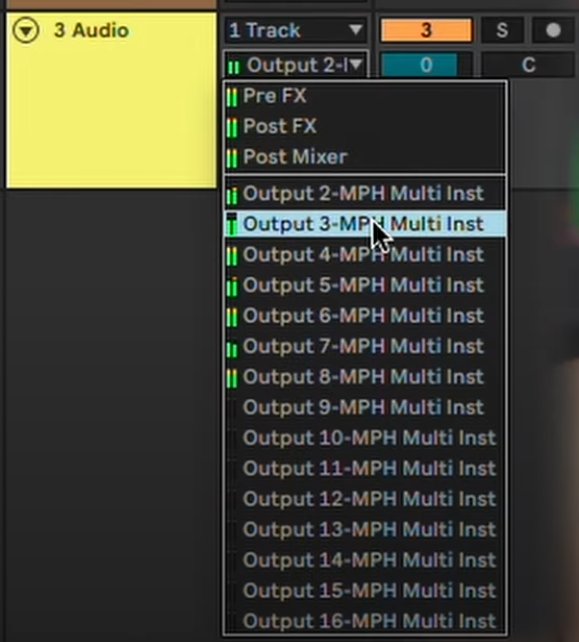This screenshot has height=642, width=579.
Task: Pick Output 12-MPH Multi Inst
Action: click(365, 499)
